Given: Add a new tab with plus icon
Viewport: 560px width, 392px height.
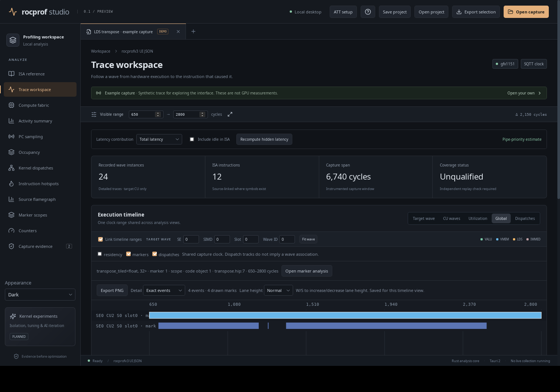Looking at the screenshot, I should click(x=193, y=31).
